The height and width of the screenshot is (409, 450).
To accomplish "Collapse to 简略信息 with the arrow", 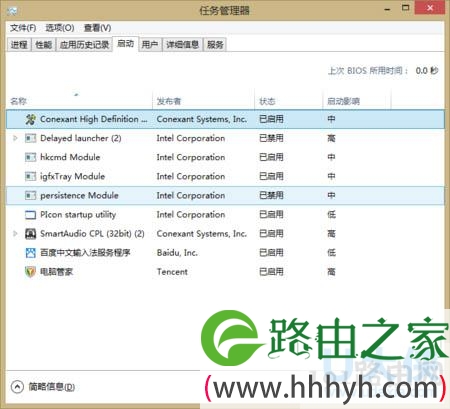I will 17,387.
